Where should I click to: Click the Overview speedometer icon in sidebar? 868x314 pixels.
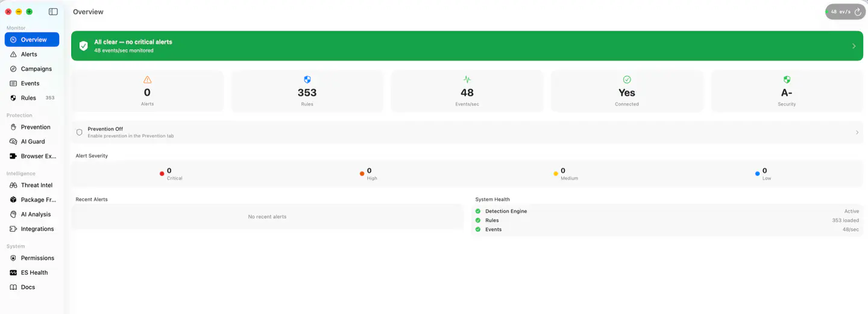(x=13, y=40)
